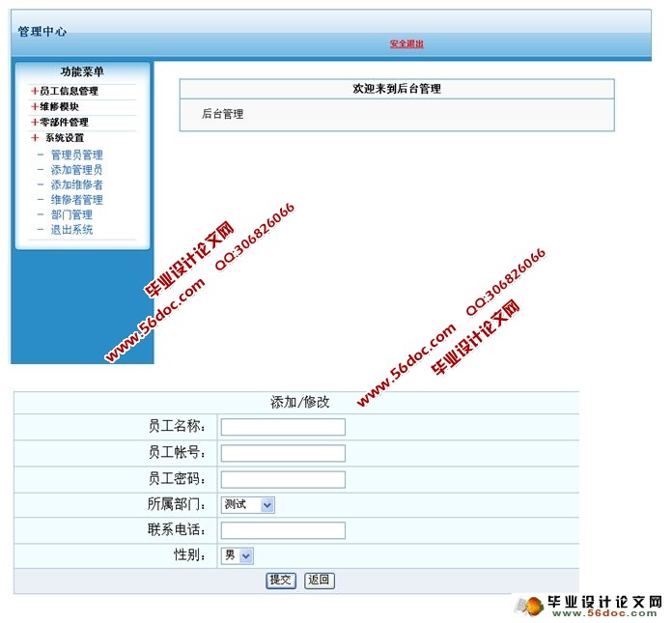
Task: Expand the 维修模块 menu section
Action: (55, 106)
